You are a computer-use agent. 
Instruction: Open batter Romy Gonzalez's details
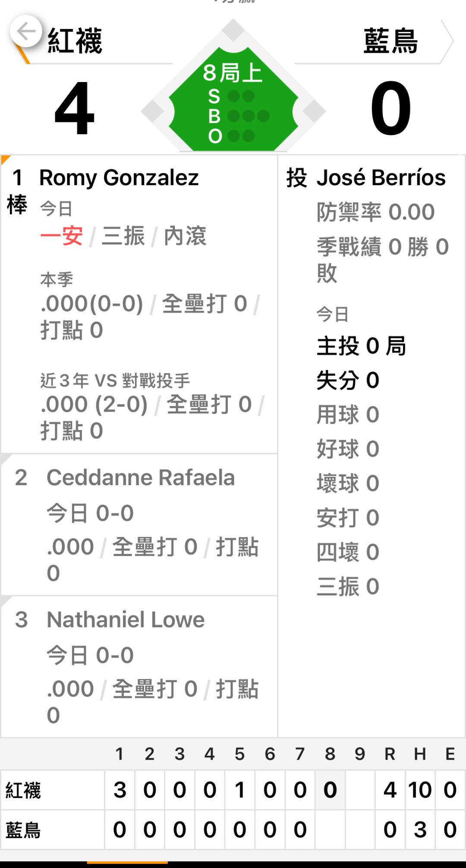[119, 177]
